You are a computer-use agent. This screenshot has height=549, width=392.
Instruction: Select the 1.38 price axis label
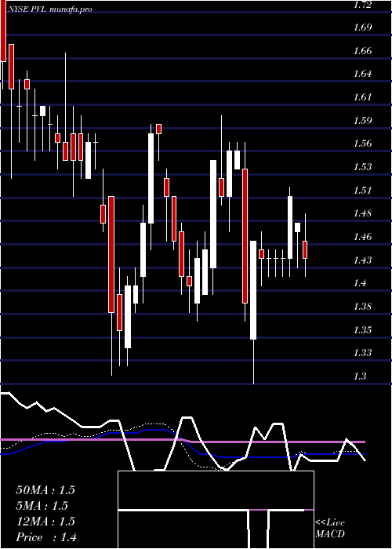coord(363,307)
